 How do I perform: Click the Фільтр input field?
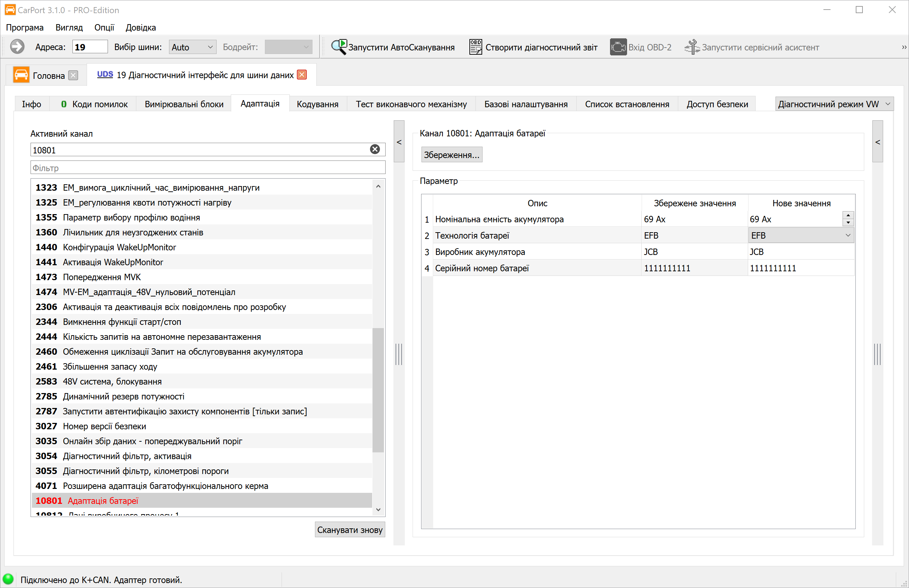[208, 168]
